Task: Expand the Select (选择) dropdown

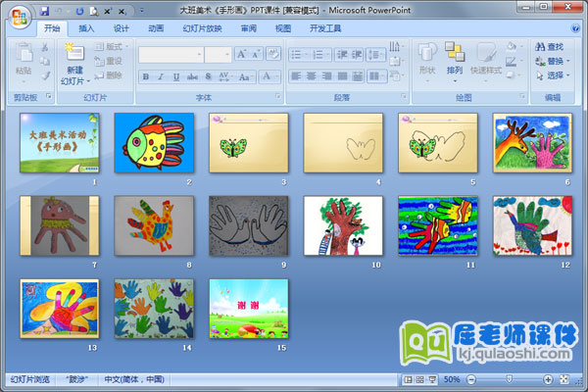Action: 555,74
